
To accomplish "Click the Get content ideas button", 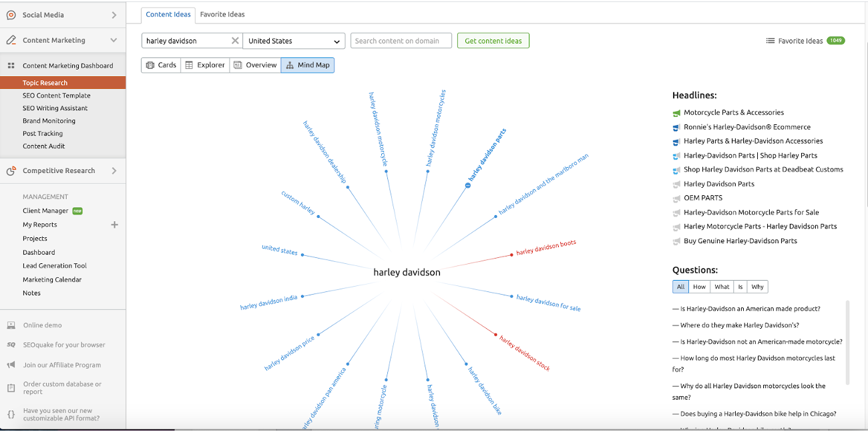I will (493, 41).
